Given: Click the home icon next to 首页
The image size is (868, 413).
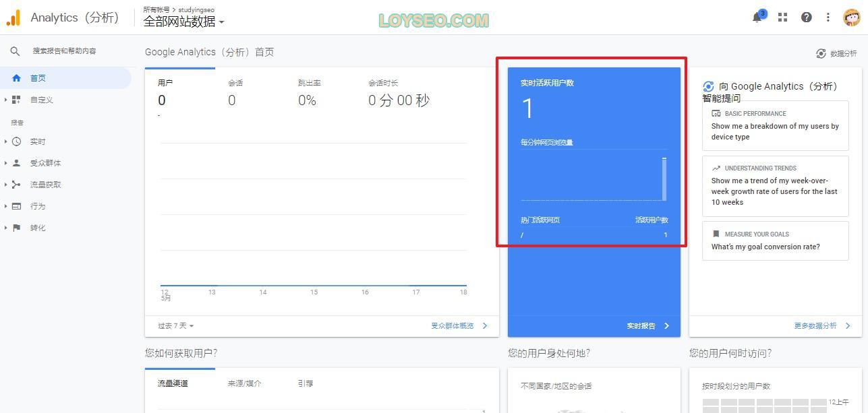Looking at the screenshot, I should 17,78.
